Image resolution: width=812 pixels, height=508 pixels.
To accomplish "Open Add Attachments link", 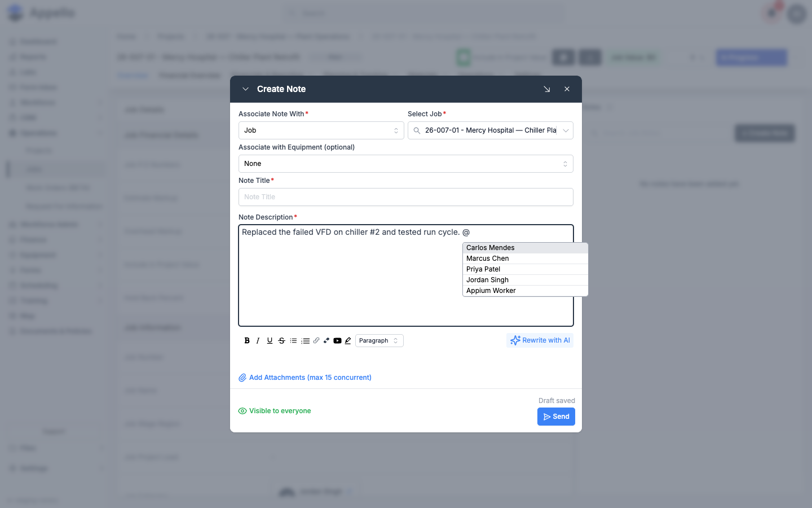I will pyautogui.click(x=305, y=378).
